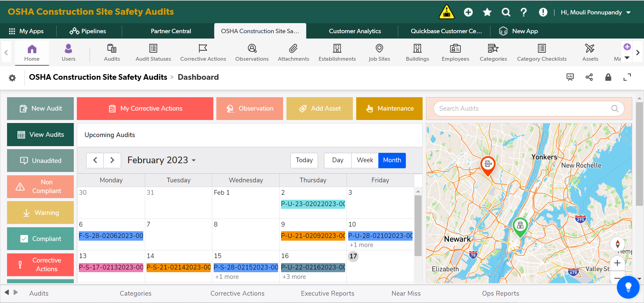
Task: Click the Today calendar button
Action: (304, 160)
